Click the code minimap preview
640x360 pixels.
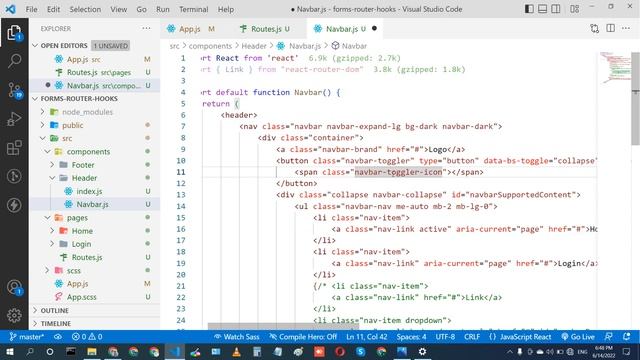(x=616, y=67)
